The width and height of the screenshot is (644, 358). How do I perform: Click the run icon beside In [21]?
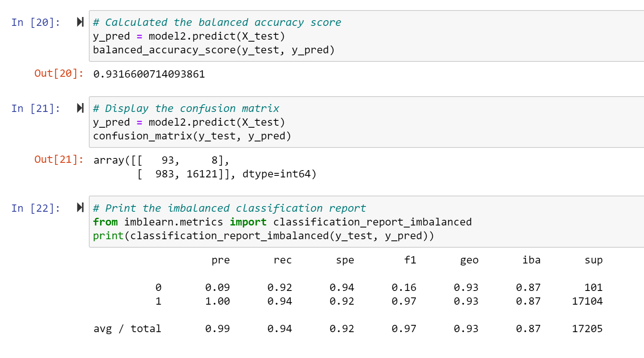[x=80, y=108]
